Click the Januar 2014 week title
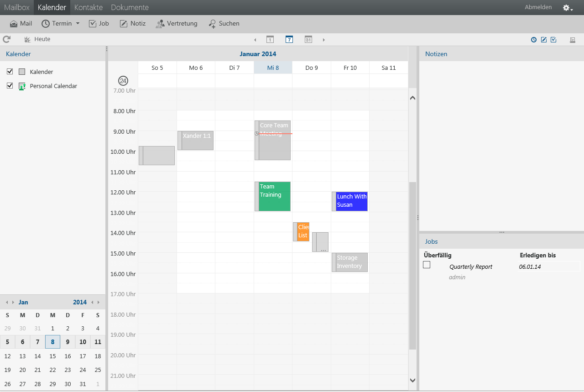584x392 pixels. [258, 54]
